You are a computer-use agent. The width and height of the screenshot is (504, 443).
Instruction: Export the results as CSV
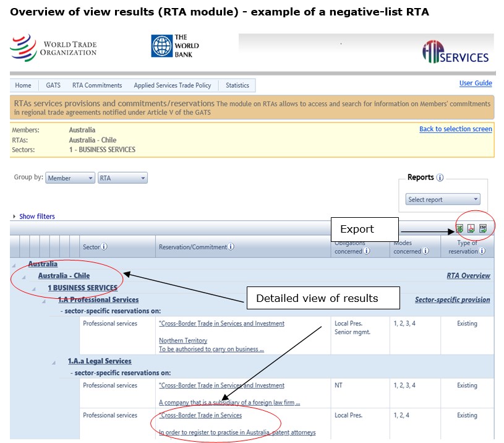tap(483, 228)
